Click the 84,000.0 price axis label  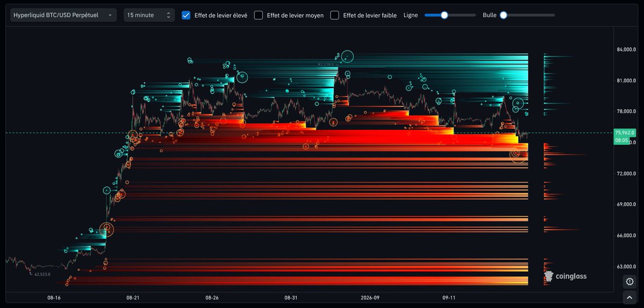pyautogui.click(x=626, y=50)
